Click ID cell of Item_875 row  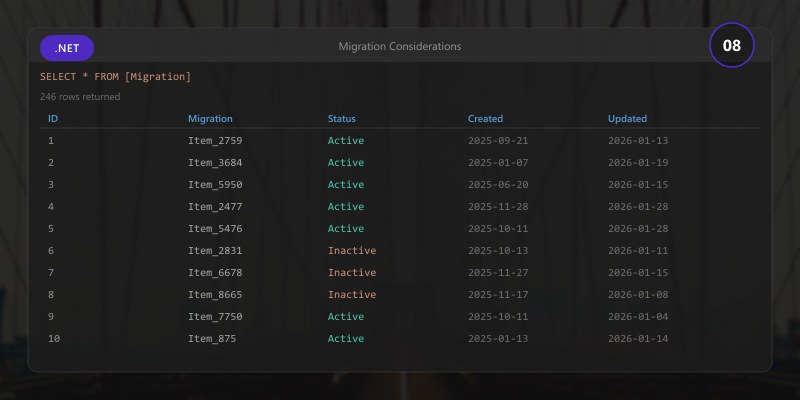[54, 338]
